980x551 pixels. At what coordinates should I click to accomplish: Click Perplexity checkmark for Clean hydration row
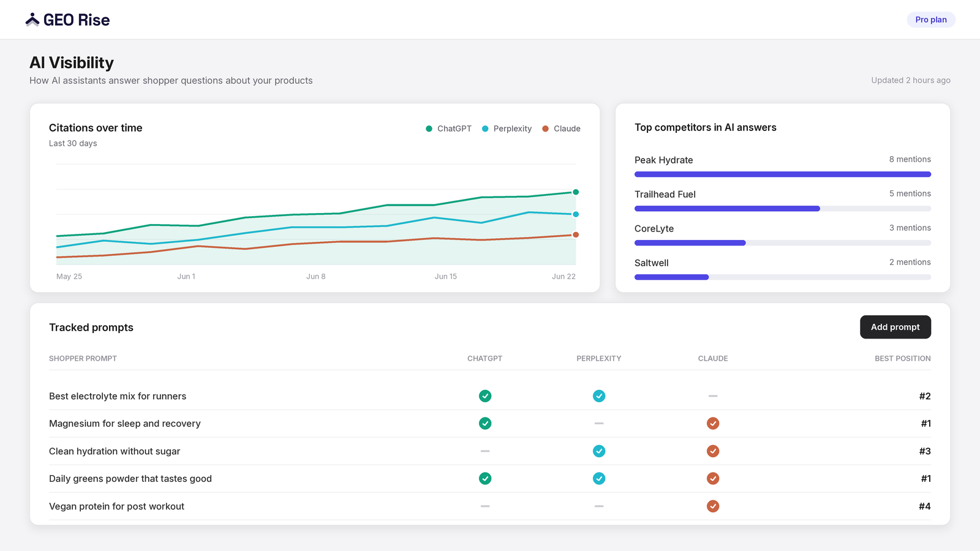coord(599,451)
